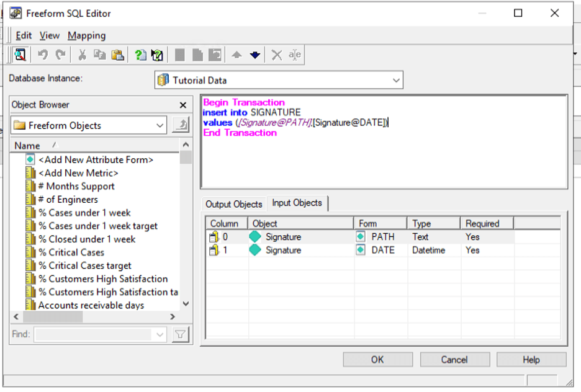Click the green question mark help icon

140,55
